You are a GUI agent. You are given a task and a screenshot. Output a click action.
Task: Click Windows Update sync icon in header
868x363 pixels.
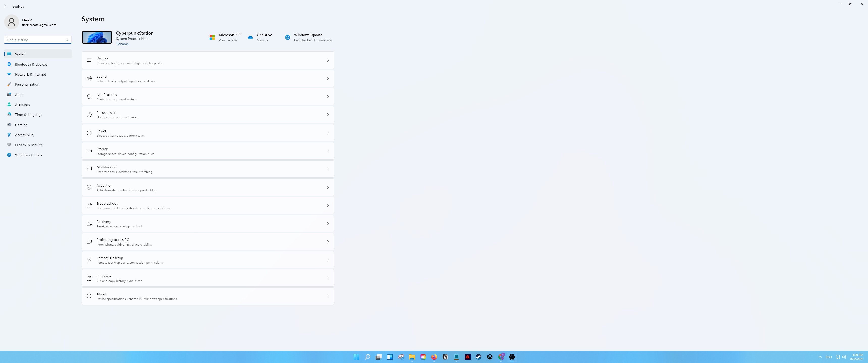click(x=287, y=37)
